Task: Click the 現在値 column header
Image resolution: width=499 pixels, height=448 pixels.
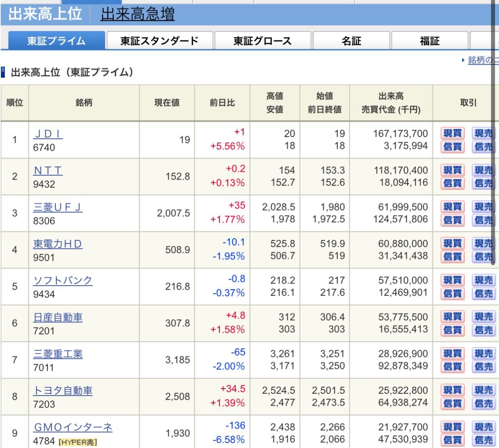Action: pos(167,103)
